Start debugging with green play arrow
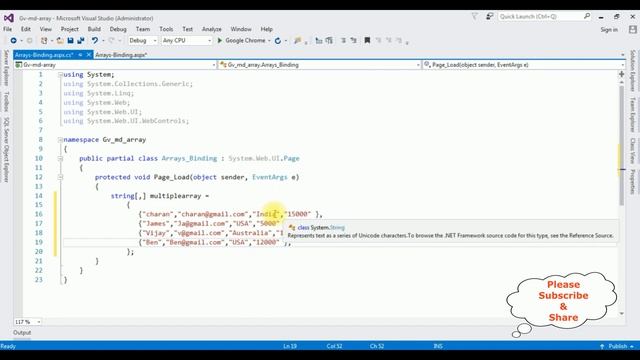This screenshot has width=640, height=360. pyautogui.click(x=220, y=40)
